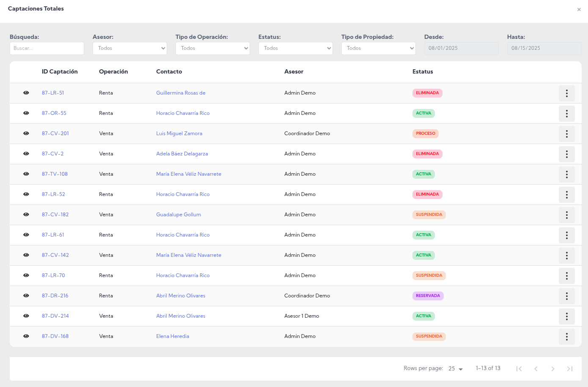The image size is (588, 387).
Task: Open three-dot menu for row 87-OR-55
Action: [x=566, y=114]
